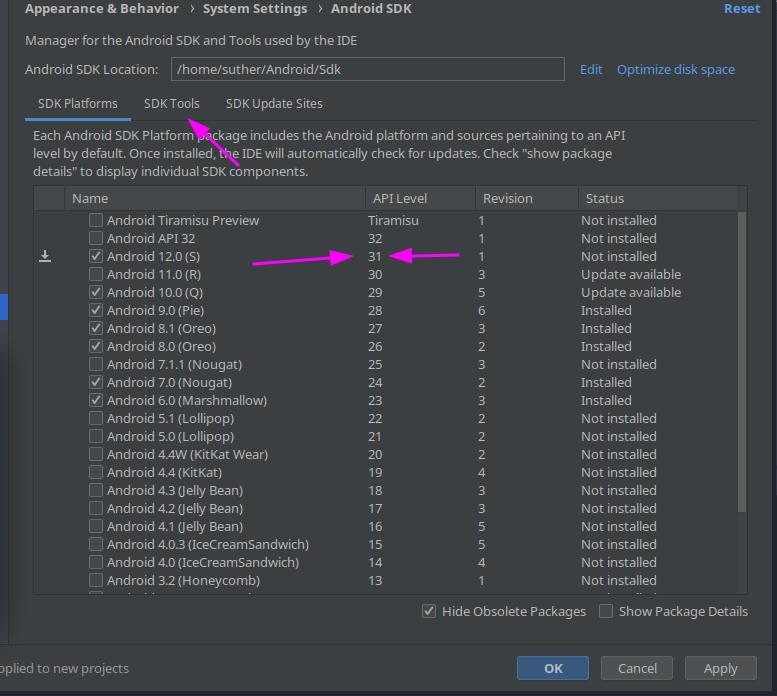
Task: Select the Android 8.1 (Oreo) row name
Action: pos(161,328)
